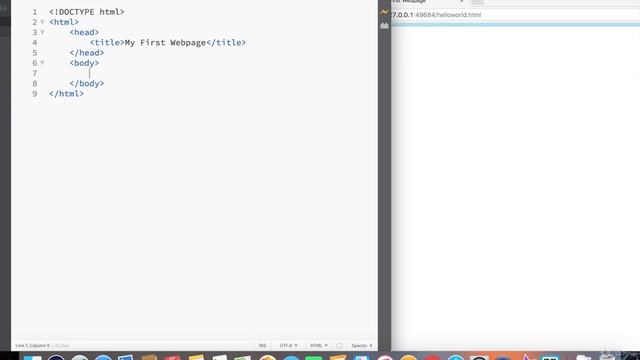Open a new browser tab beside First Webpage
This screenshot has width=640, height=360.
(477, 2)
